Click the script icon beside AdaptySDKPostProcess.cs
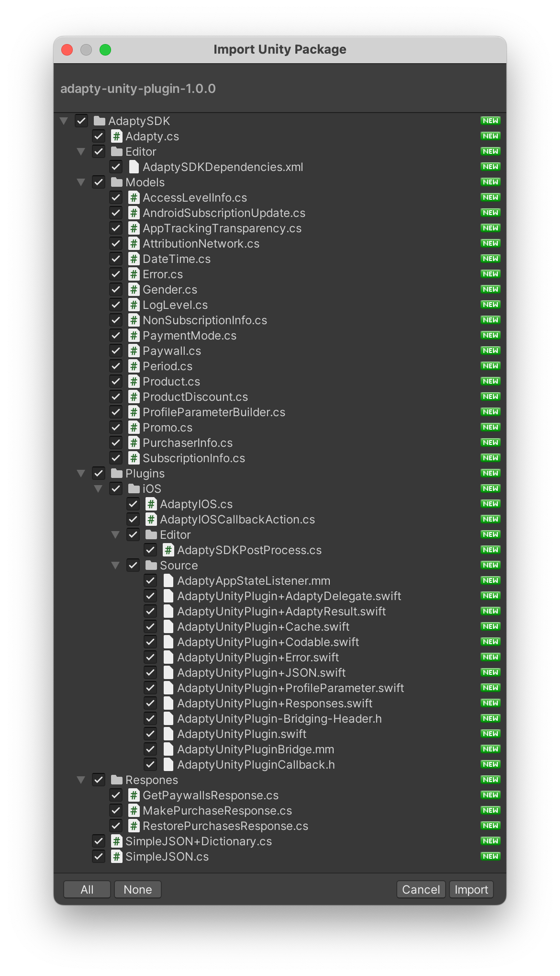 [x=168, y=550]
